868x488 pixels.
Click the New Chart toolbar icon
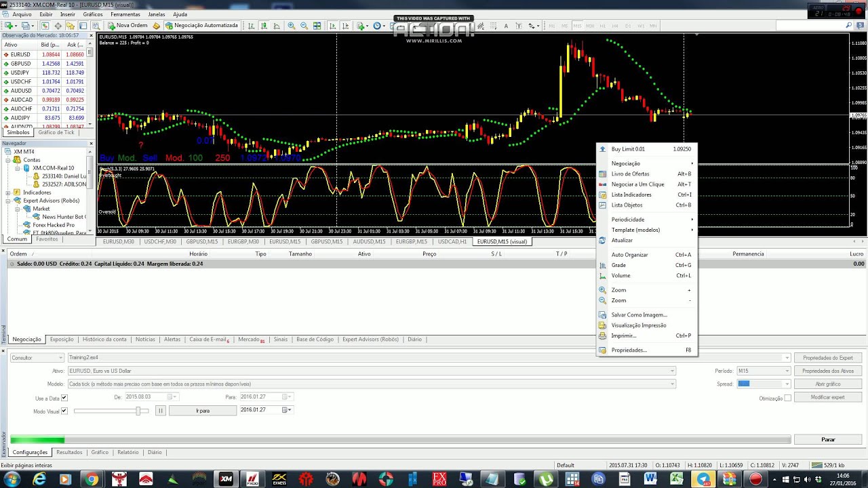tap(9, 26)
